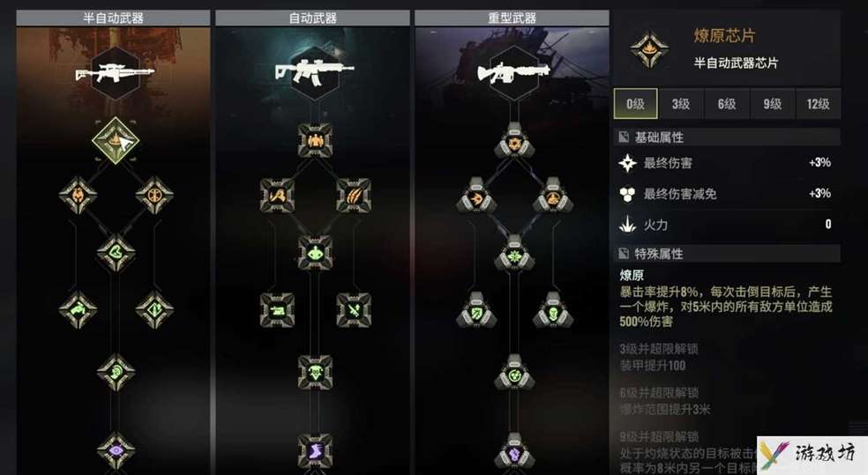Pick the green skull chip in 重型武器 column

point(552,311)
